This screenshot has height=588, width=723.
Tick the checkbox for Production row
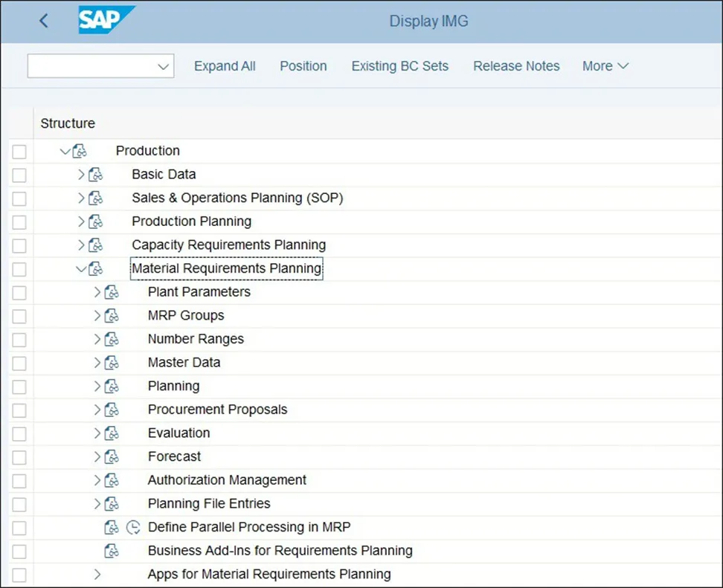point(19,152)
